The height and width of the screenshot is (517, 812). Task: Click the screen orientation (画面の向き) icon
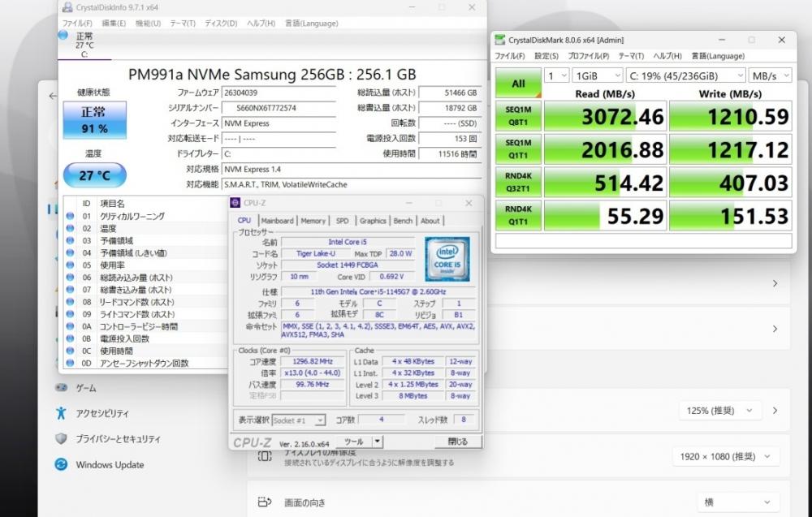click(265, 502)
